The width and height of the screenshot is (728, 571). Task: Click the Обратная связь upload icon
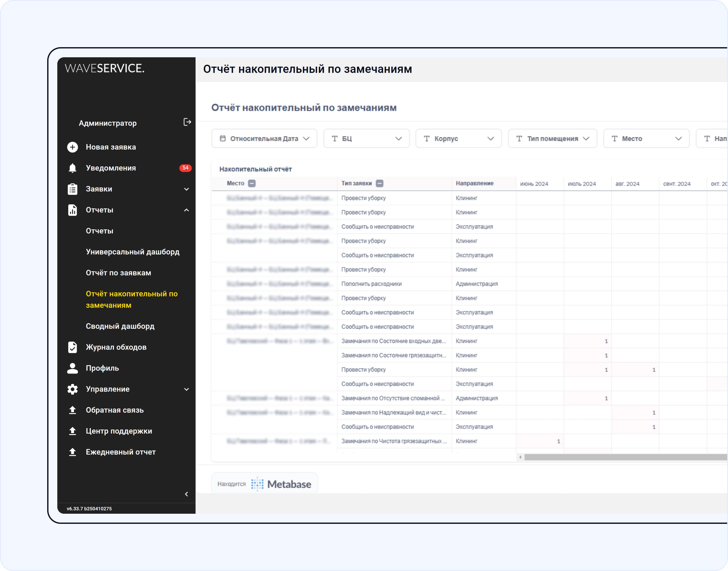(72, 410)
